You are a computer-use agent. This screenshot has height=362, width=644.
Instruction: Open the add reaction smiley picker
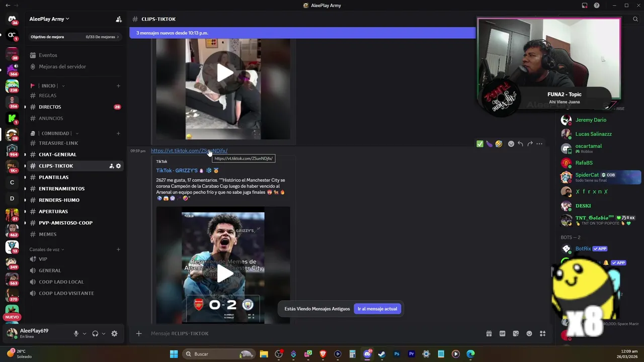coord(511,144)
